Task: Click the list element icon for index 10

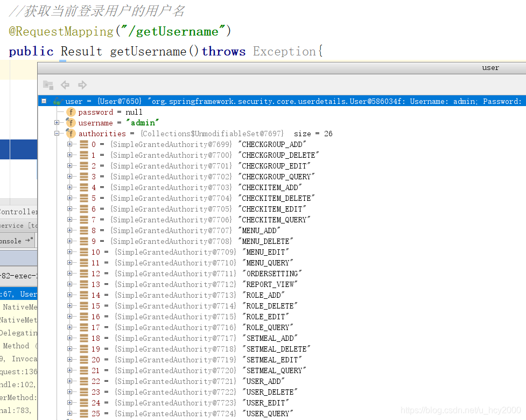Action: click(x=84, y=252)
